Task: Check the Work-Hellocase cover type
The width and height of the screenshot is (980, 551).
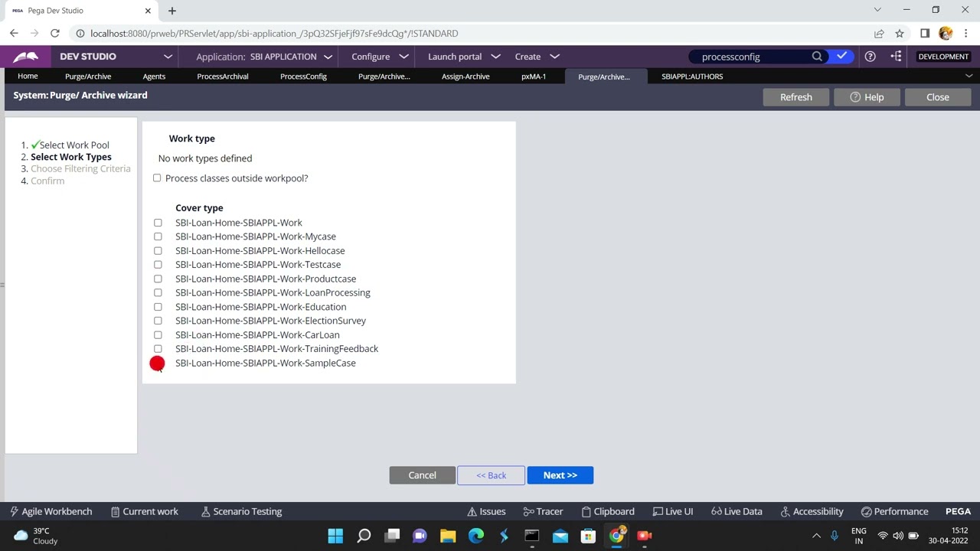Action: click(158, 251)
